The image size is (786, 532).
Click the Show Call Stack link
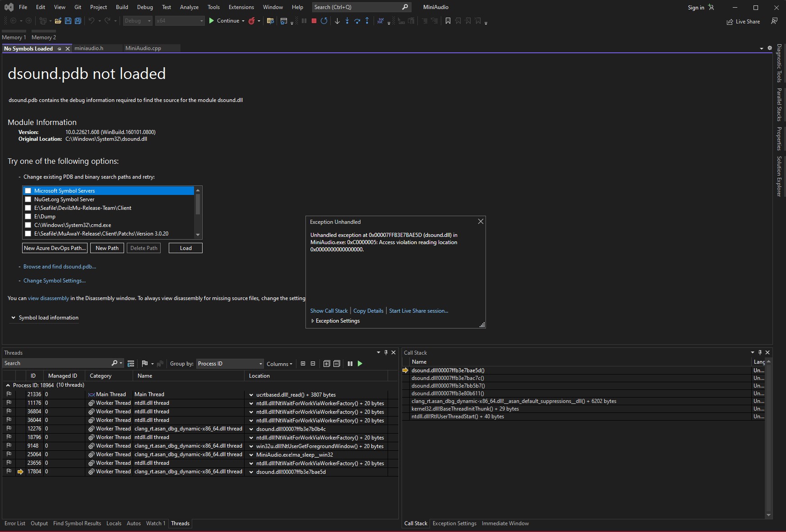point(329,310)
